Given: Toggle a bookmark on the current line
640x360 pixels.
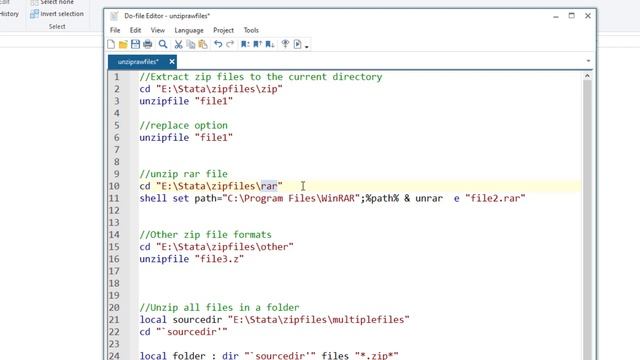Looking at the screenshot, I should tap(245, 44).
